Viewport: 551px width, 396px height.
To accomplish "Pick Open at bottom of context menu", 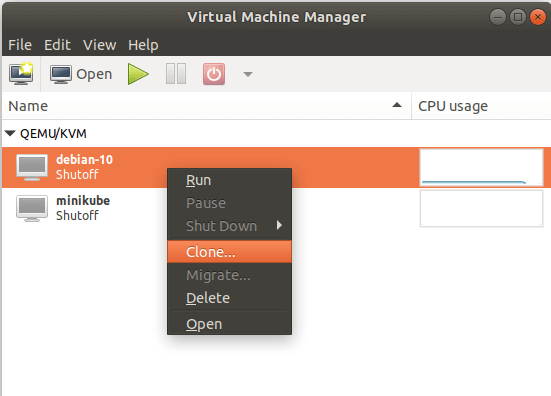I will pos(229,324).
